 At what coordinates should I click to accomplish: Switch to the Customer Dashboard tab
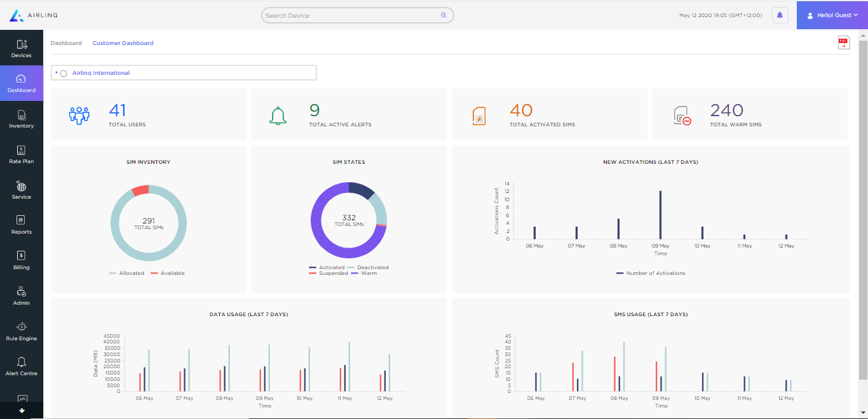coord(123,43)
